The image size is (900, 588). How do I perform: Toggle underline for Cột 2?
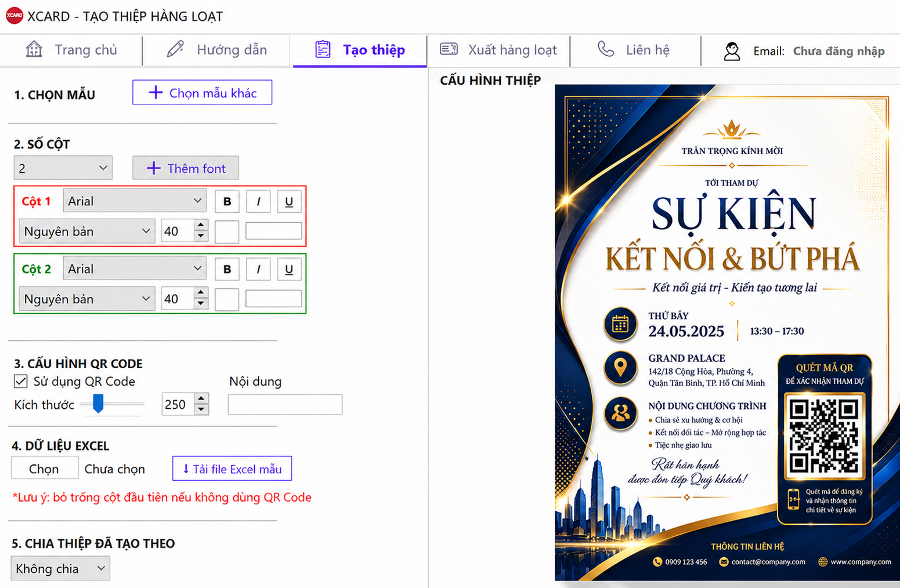coord(289,269)
